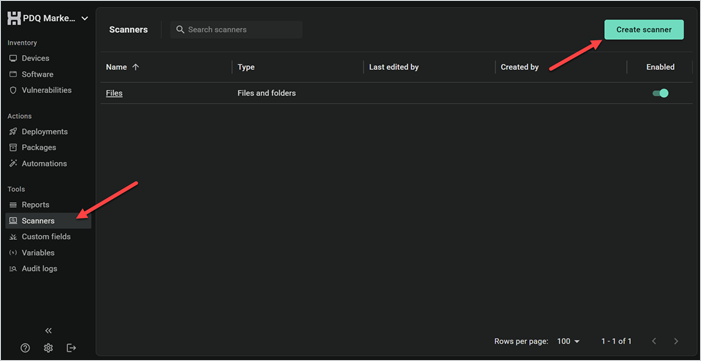The height and width of the screenshot is (361, 701).
Task: Open the Packages page
Action: (39, 147)
